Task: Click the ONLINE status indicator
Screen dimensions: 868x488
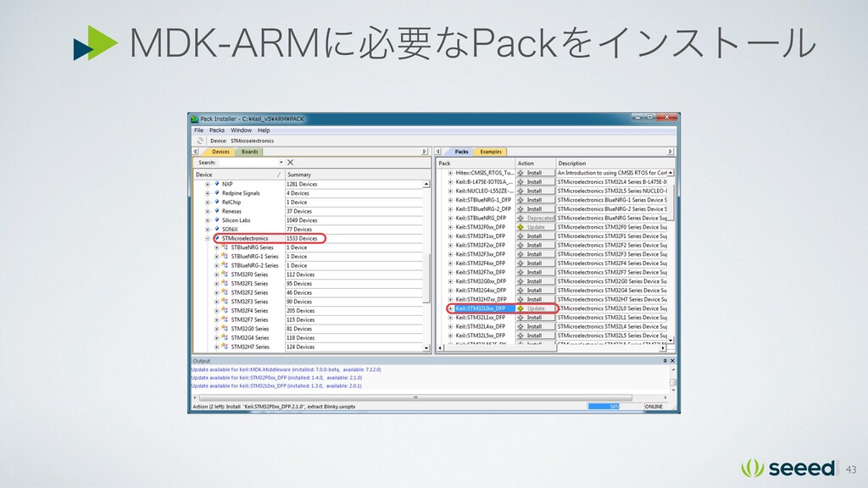Action: [654, 406]
